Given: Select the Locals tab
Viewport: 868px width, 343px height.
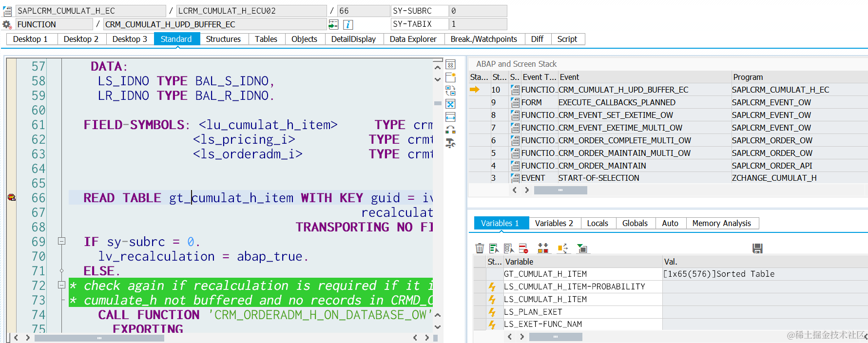Looking at the screenshot, I should click(x=598, y=223).
